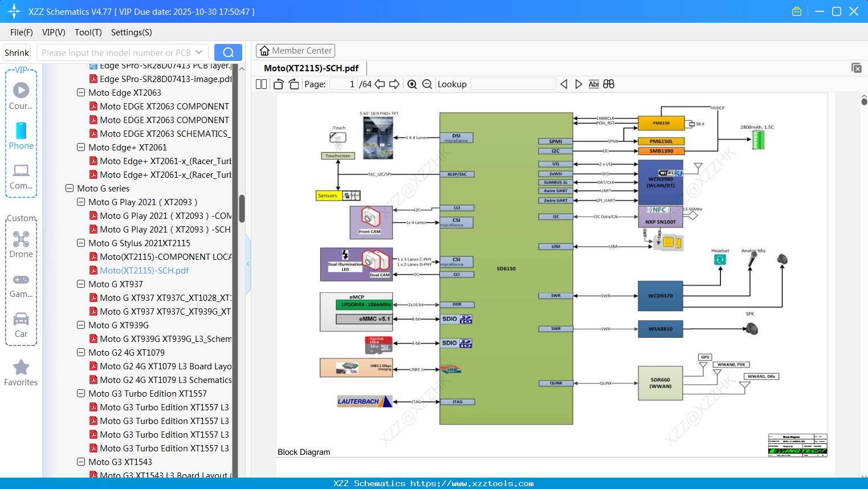Collapse Moto G Play 2021 (XT2093) folder
Image resolution: width=868 pixels, height=489 pixels.
[81, 202]
